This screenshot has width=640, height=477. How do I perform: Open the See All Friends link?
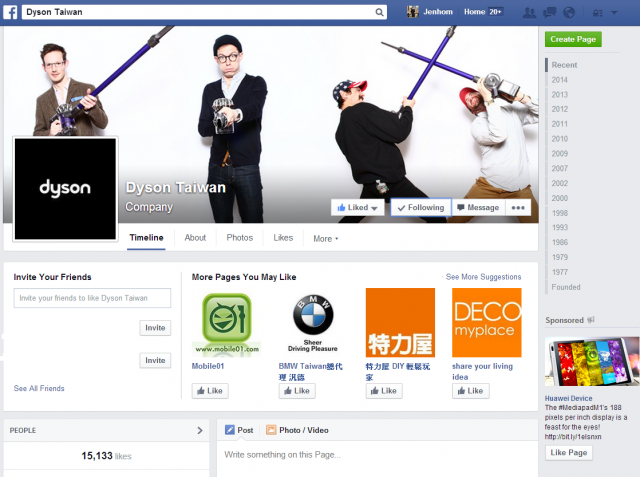pos(39,388)
